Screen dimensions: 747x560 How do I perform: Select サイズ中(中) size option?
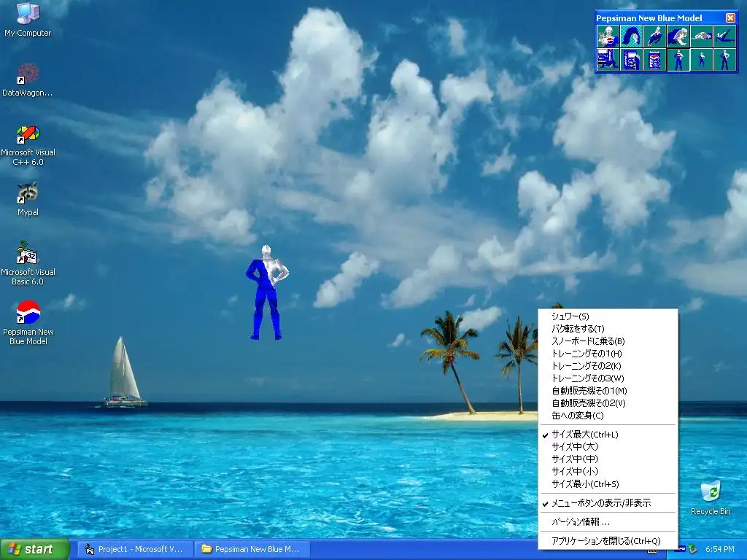click(x=608, y=459)
